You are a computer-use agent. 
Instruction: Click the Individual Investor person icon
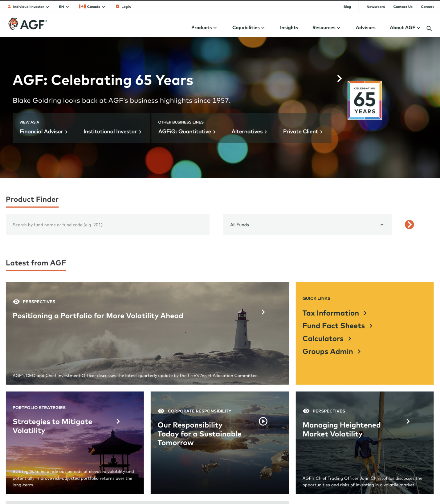tap(9, 6)
